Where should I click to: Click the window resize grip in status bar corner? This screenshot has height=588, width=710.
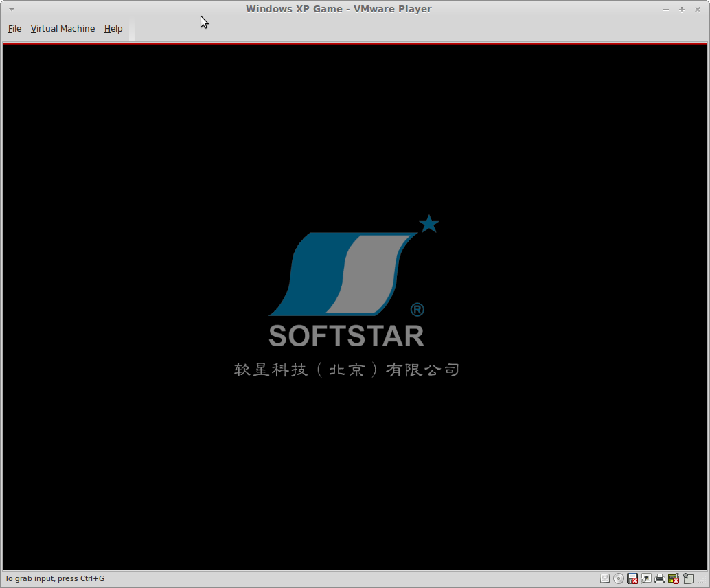coord(702,580)
